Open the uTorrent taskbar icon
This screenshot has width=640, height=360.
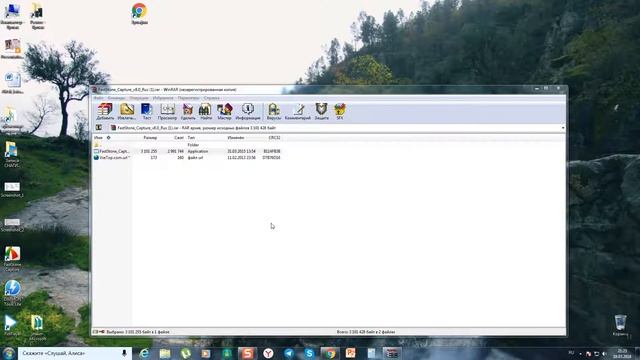(x=186, y=353)
